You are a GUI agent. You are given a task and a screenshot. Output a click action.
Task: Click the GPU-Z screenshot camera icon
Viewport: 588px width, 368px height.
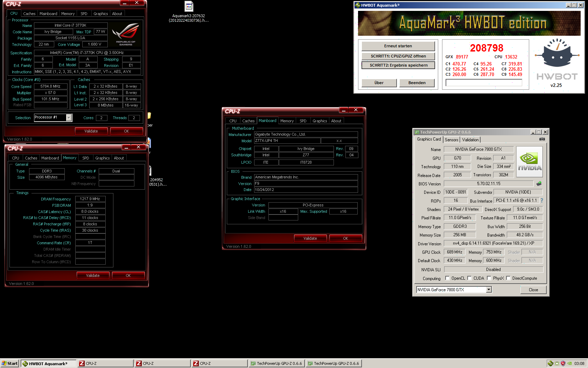pyautogui.click(x=542, y=139)
